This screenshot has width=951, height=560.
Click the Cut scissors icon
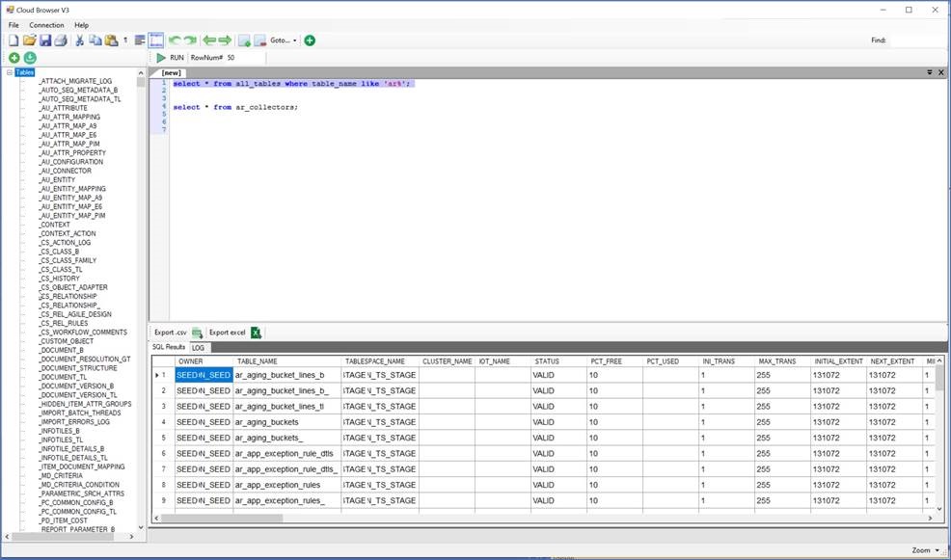coord(80,40)
